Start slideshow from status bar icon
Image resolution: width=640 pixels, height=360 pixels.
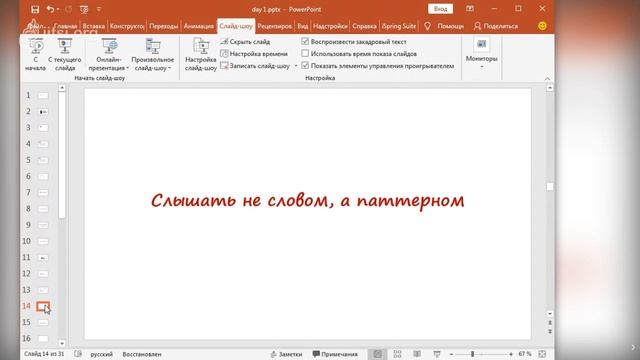point(437,354)
